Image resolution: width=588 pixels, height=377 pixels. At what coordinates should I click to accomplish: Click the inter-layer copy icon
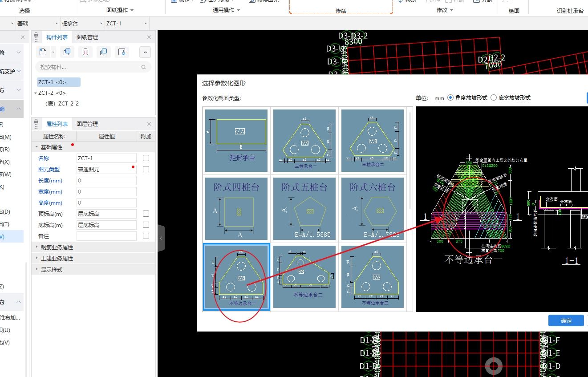coord(103,52)
